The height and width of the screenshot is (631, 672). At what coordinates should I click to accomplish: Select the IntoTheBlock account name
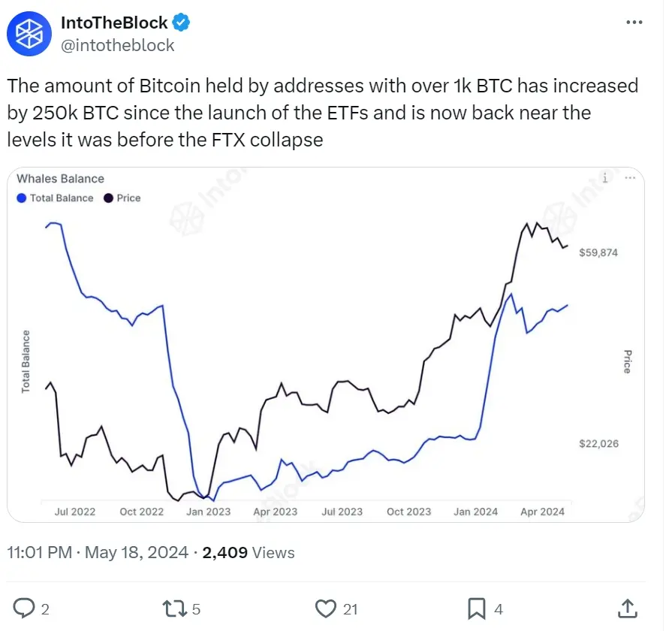pyautogui.click(x=114, y=23)
